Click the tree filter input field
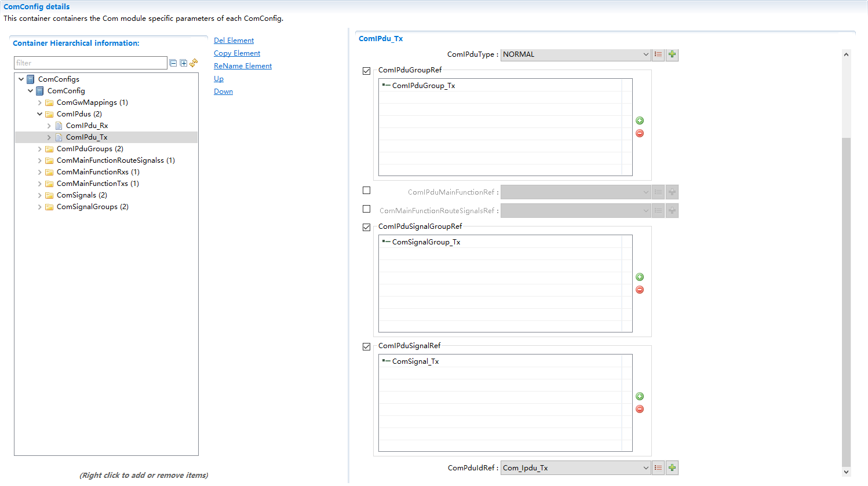This screenshot has width=868, height=486. point(90,63)
